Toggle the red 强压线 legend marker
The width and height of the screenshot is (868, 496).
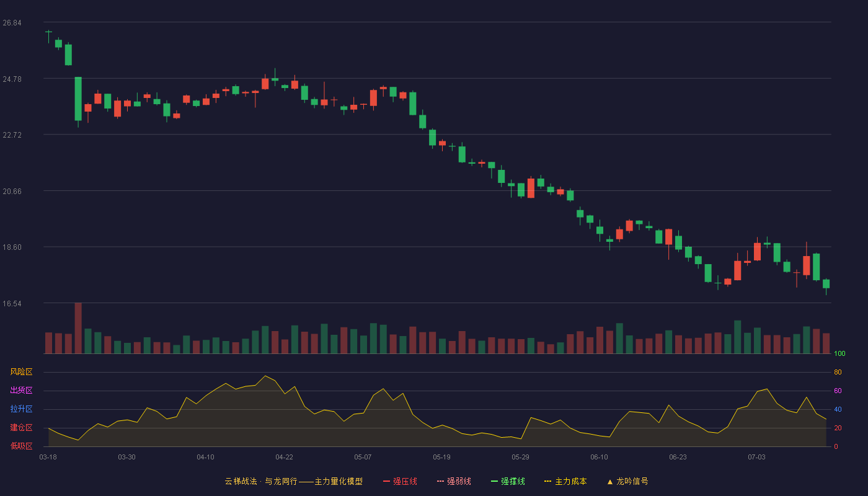pos(386,481)
